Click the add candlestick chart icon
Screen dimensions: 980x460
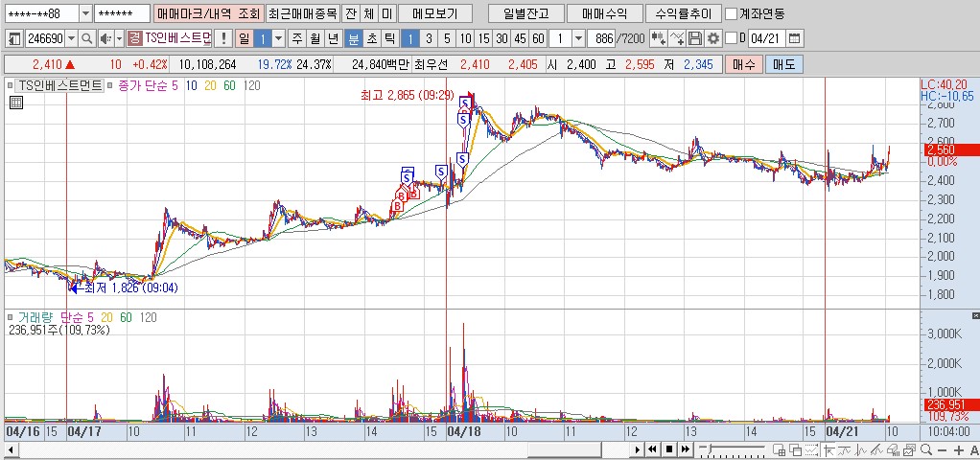pos(658,38)
